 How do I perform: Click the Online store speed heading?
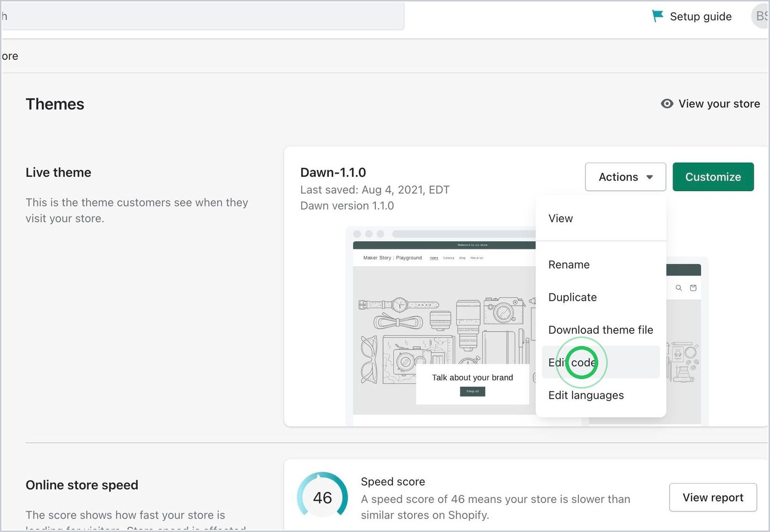[82, 485]
